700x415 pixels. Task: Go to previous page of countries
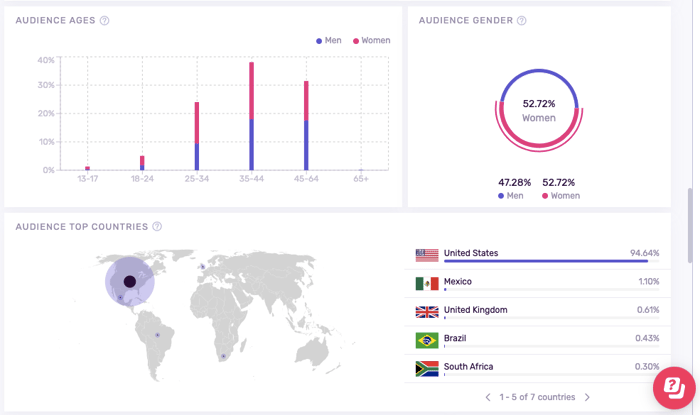pyautogui.click(x=488, y=397)
